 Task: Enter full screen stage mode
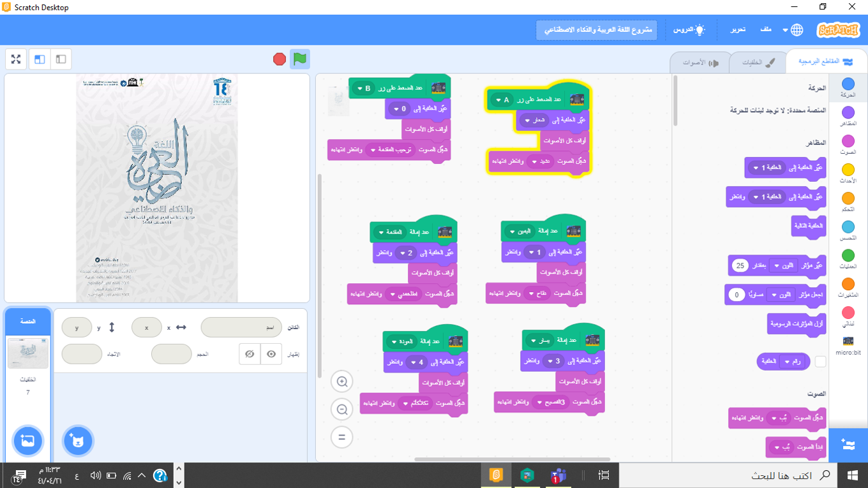16,59
